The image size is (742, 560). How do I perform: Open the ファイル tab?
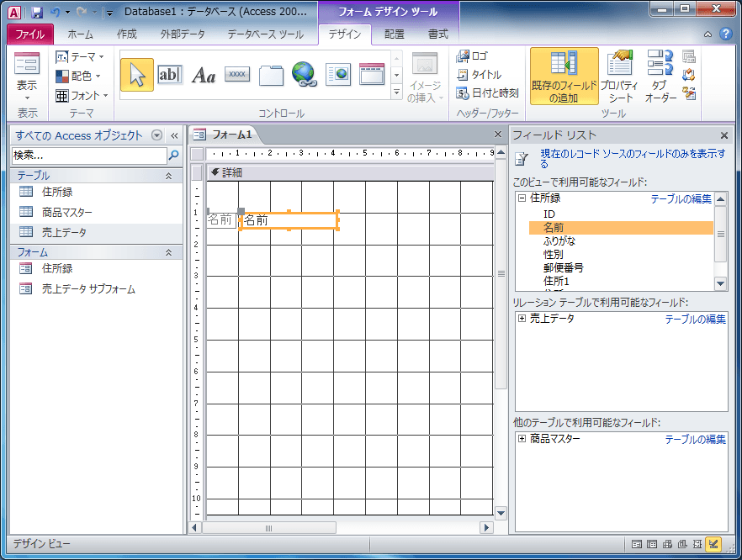(x=29, y=34)
